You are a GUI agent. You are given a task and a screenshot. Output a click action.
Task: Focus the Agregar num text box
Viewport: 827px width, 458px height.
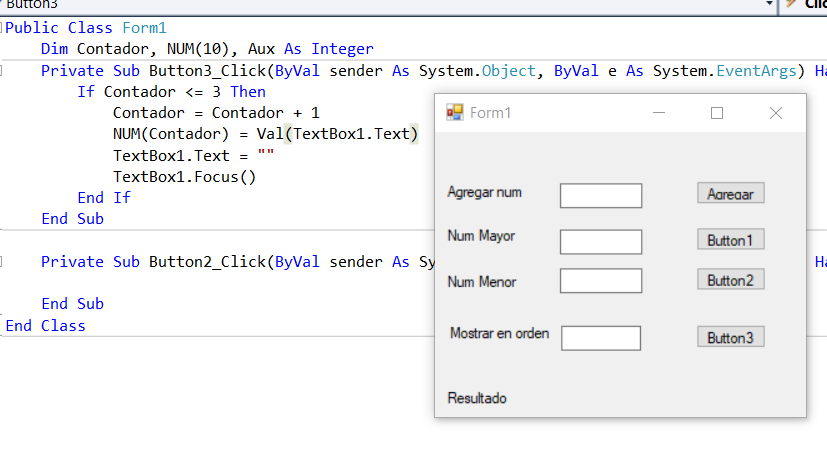[x=601, y=196]
